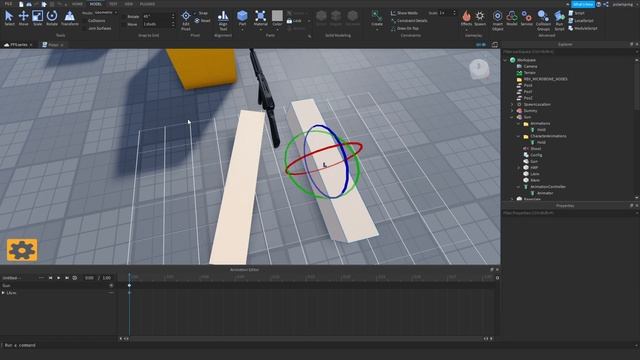Open the Align Tool

pyautogui.click(x=223, y=20)
